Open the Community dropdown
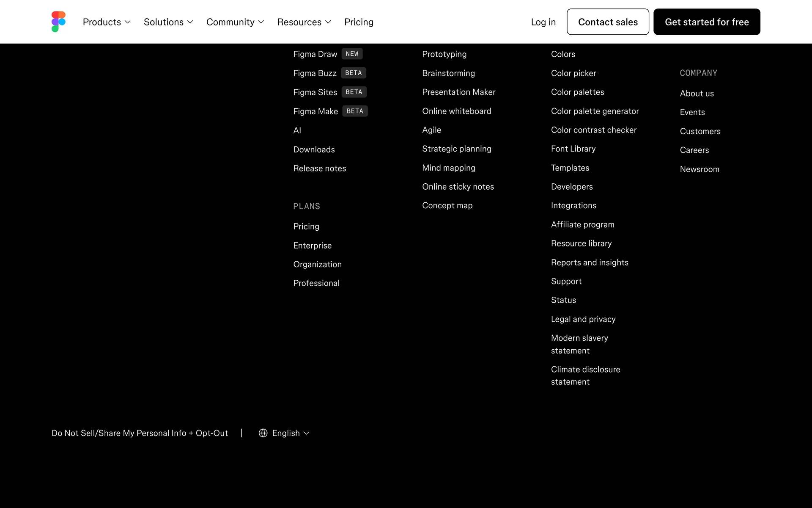Image resolution: width=812 pixels, height=508 pixels. point(235,22)
